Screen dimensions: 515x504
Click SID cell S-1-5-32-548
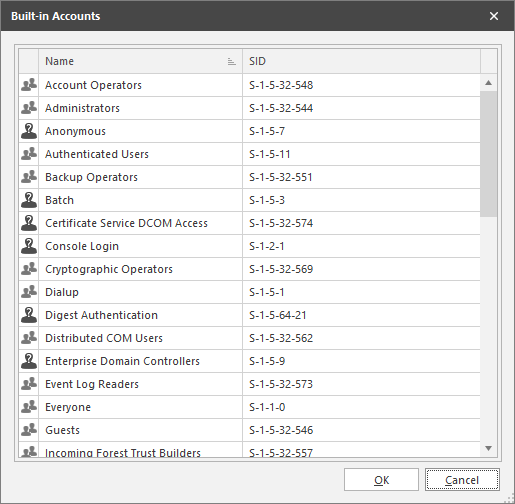pyautogui.click(x=361, y=85)
